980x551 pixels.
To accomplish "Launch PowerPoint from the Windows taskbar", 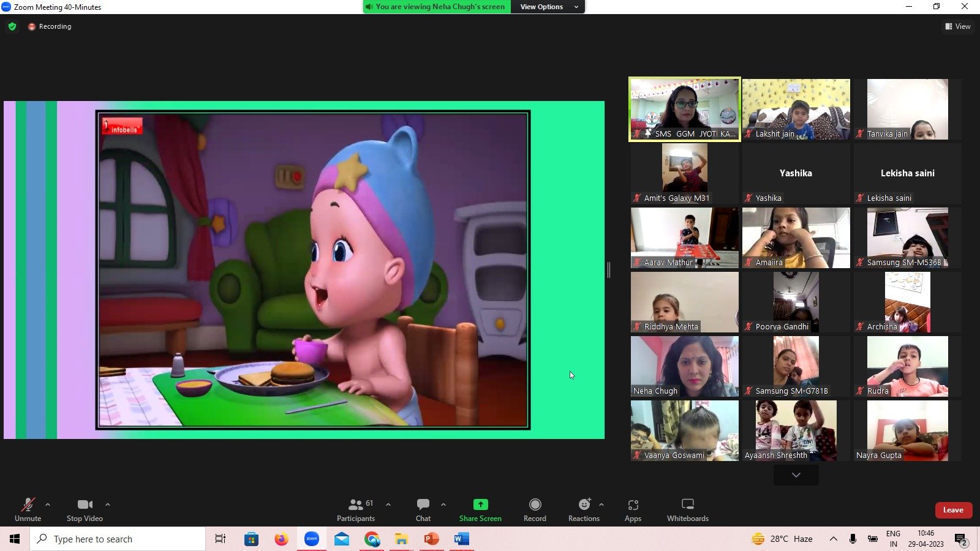I will (x=432, y=539).
